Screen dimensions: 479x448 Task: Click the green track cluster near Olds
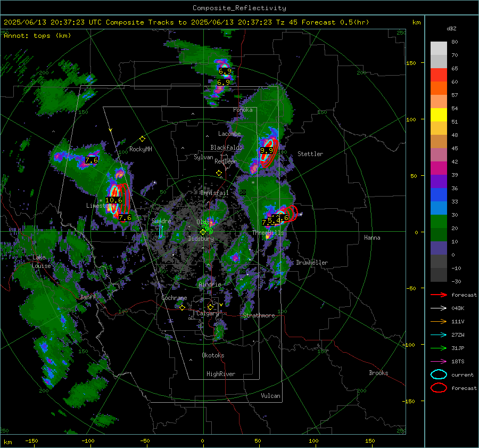tap(208, 228)
